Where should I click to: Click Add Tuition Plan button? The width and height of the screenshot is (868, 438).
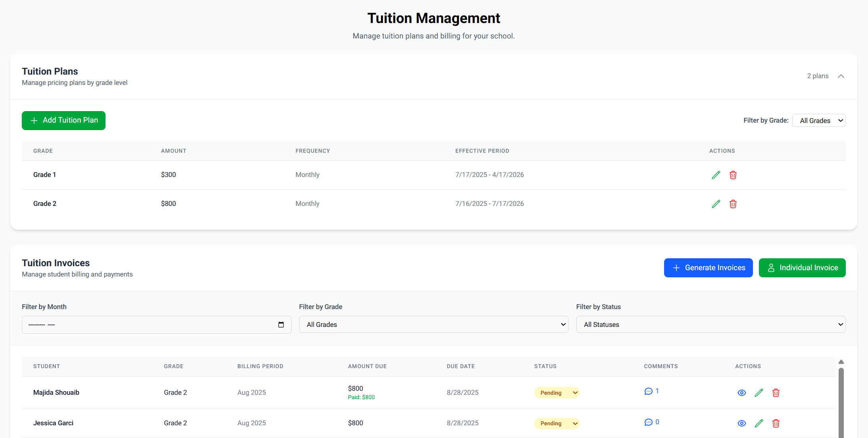63,121
